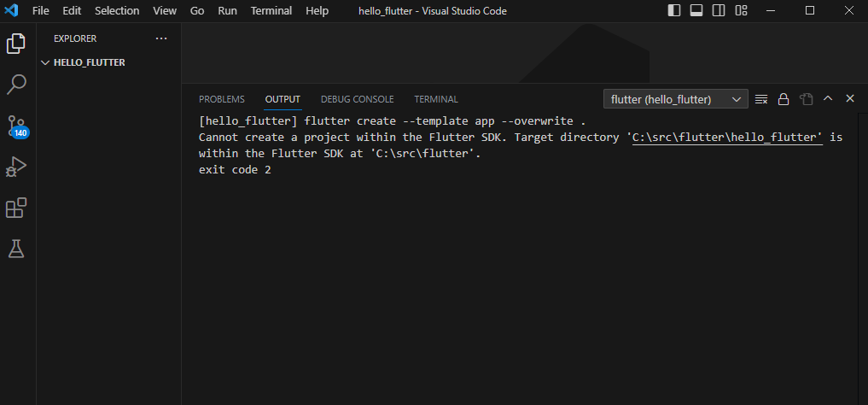Viewport: 868px width, 405px height.
Task: Open the Go menu
Action: pos(197,10)
